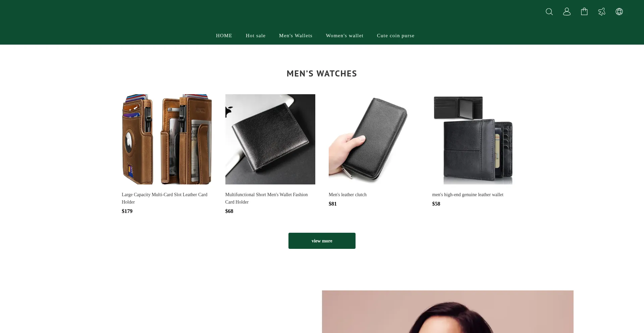Image resolution: width=644 pixels, height=333 pixels.
Task: Select Men's Wallets in navigation
Action: (296, 36)
